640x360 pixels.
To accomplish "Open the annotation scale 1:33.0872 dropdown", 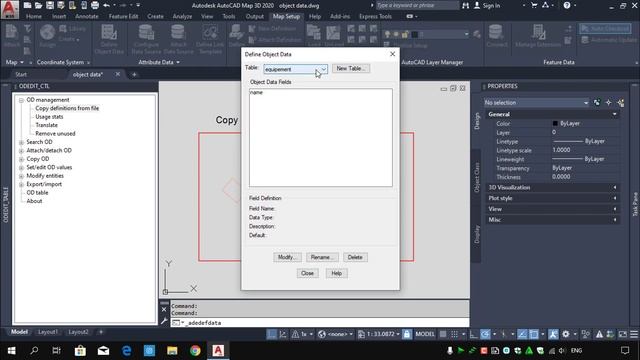I will click(x=380, y=334).
